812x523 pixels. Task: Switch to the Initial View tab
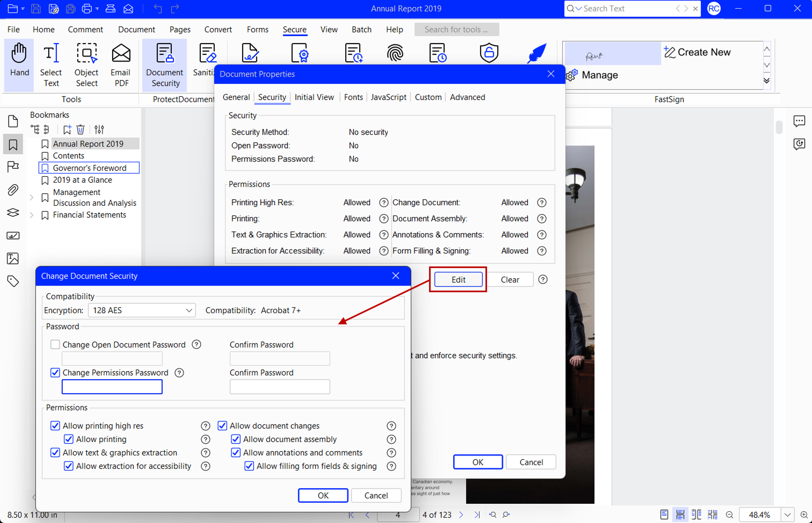(x=314, y=97)
